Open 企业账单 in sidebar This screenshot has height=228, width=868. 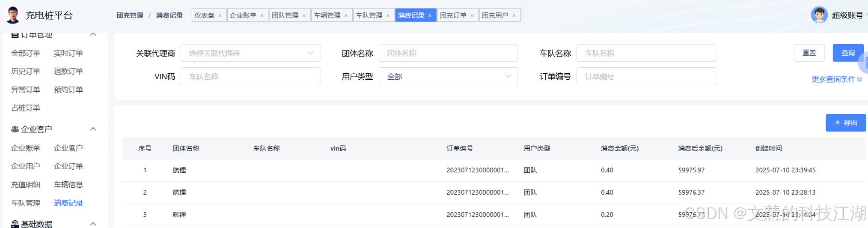pyautogui.click(x=26, y=148)
